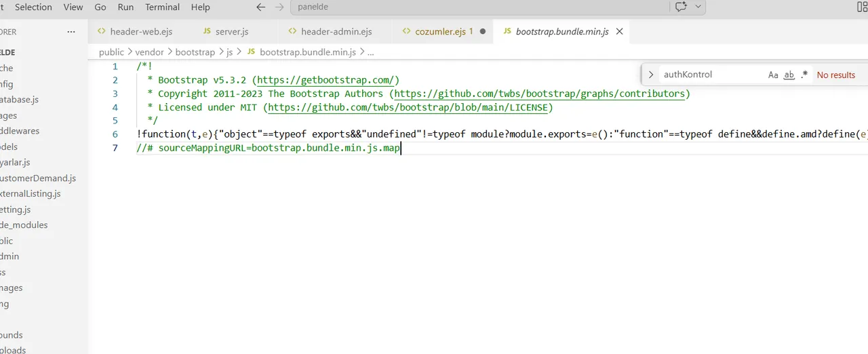
Task: Expand the replace field in find widget
Action: point(651,75)
